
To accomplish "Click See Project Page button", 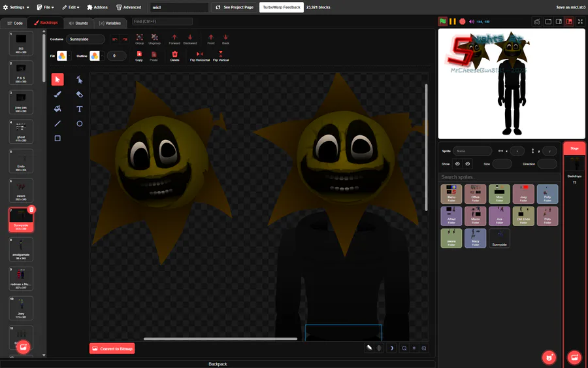I will [235, 7].
